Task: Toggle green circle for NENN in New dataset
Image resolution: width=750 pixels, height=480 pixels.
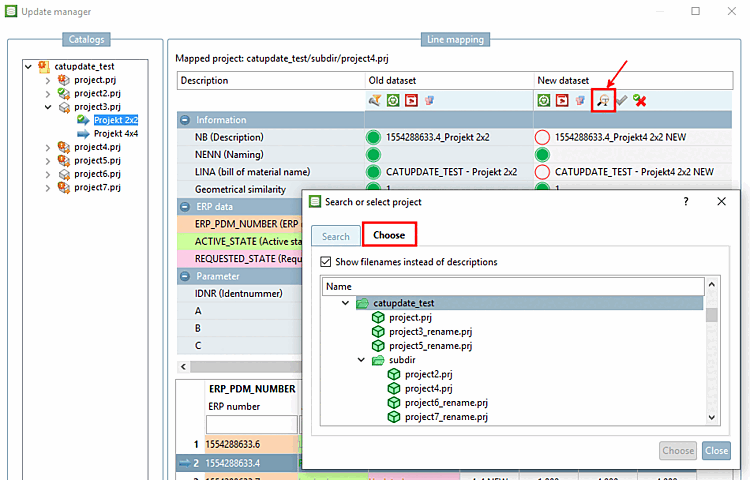Action: 542,154
